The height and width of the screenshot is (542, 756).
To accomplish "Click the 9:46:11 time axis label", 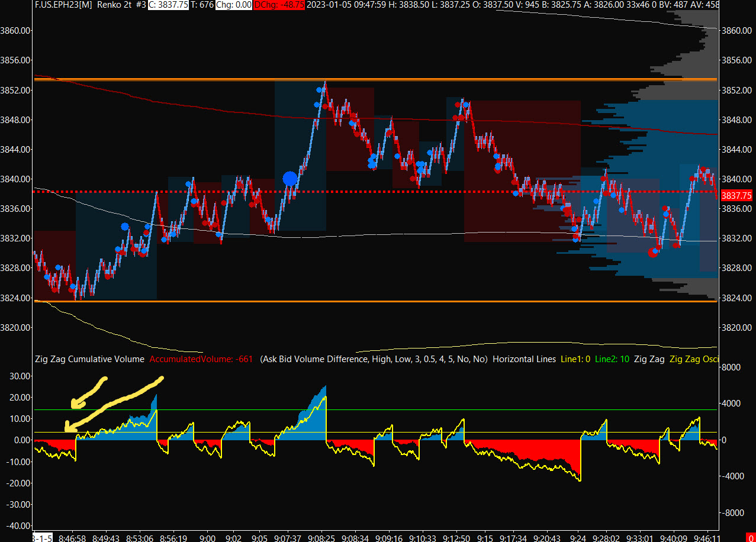I will coord(706,539).
